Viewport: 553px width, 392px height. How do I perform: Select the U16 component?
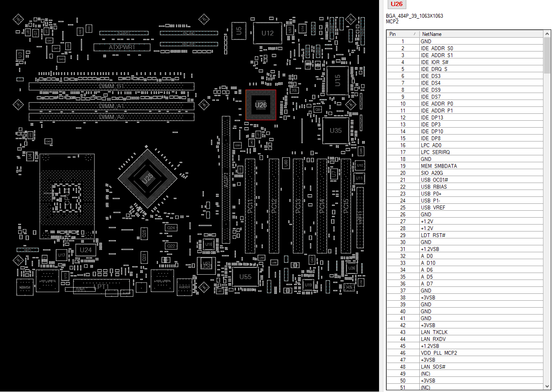209,244
